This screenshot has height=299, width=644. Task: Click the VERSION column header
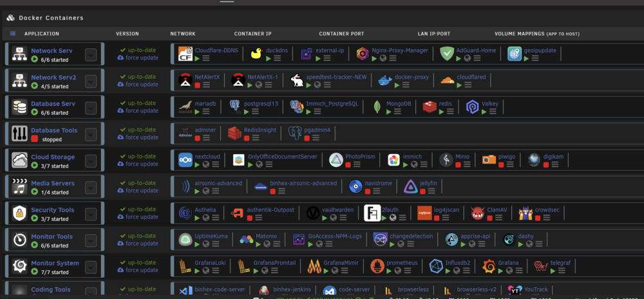tap(128, 34)
